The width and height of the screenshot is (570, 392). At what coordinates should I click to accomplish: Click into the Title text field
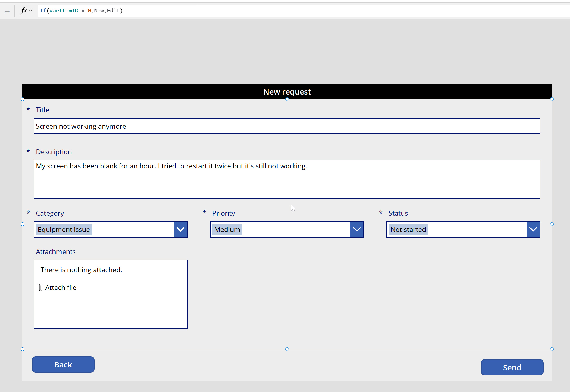(287, 126)
